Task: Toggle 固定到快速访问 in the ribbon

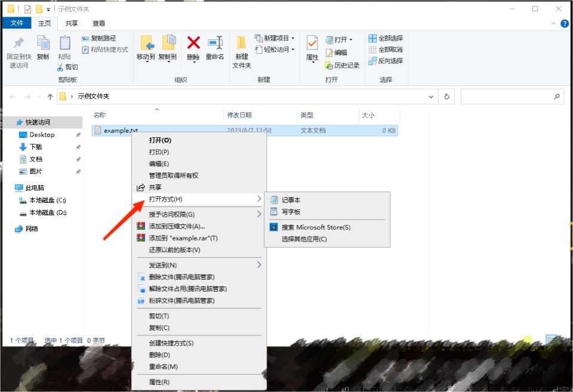Action: pos(19,51)
